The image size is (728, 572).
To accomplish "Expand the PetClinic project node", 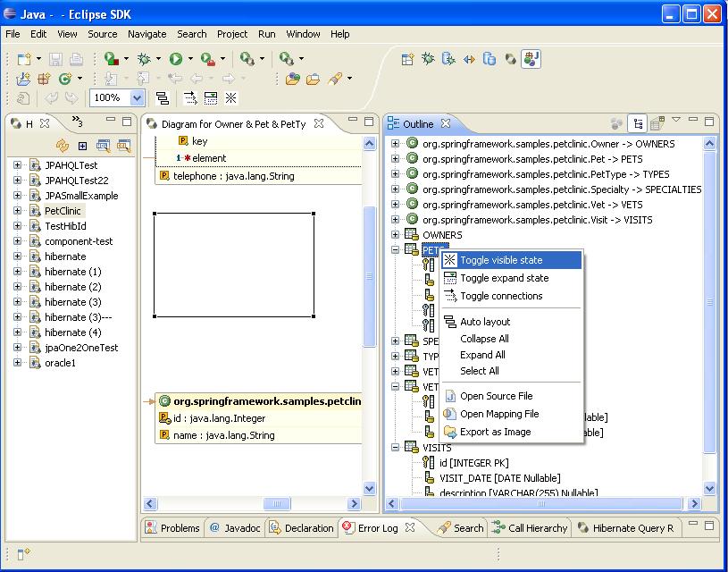I will [17, 211].
